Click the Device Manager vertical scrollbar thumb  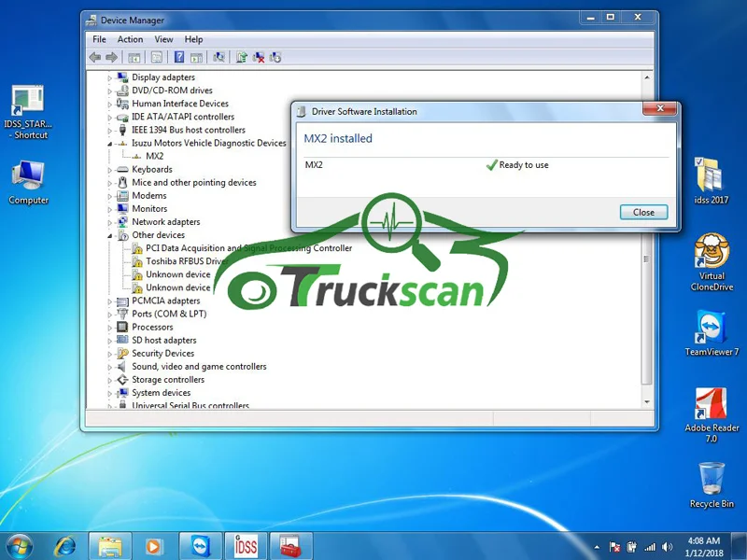point(647,259)
